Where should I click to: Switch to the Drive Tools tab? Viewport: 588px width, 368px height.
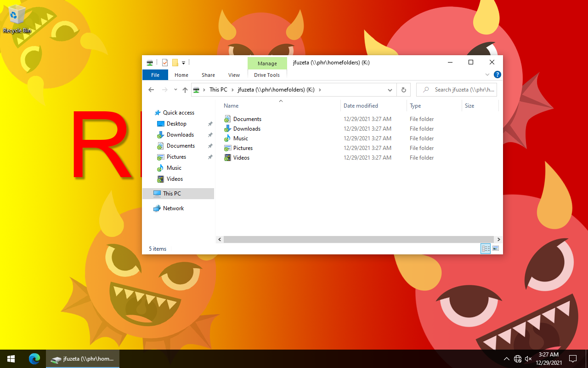267,75
